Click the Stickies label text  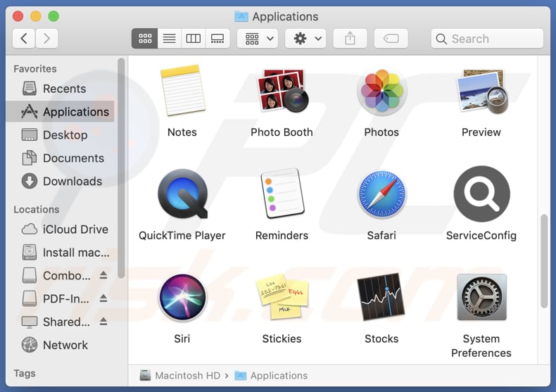coord(282,339)
